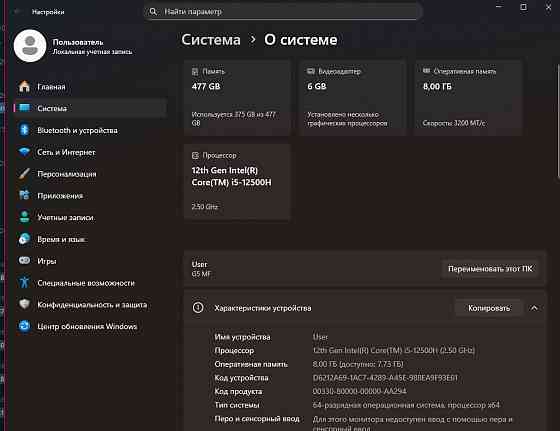This screenshot has height=431, width=560.
Task: Click the user avatar picture
Action: (30, 46)
